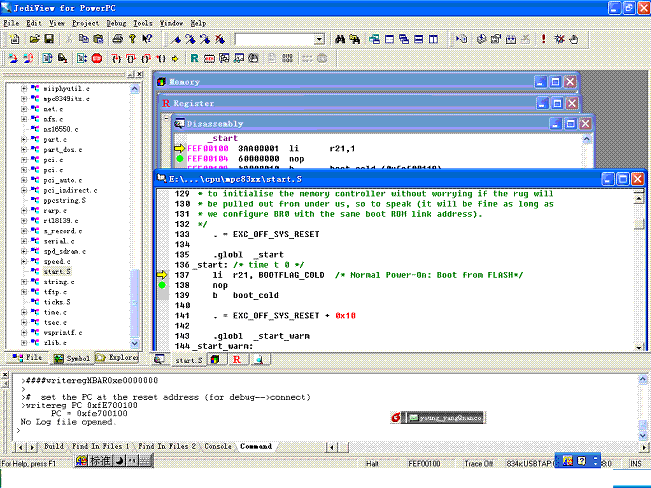Click the Step Into braces icon

[x=117, y=58]
